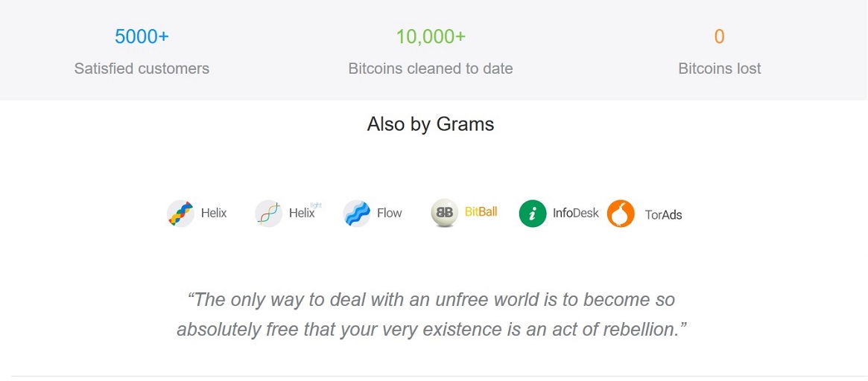Open the Helix light text link
Screen dimensions: 868x381
[x=302, y=214]
